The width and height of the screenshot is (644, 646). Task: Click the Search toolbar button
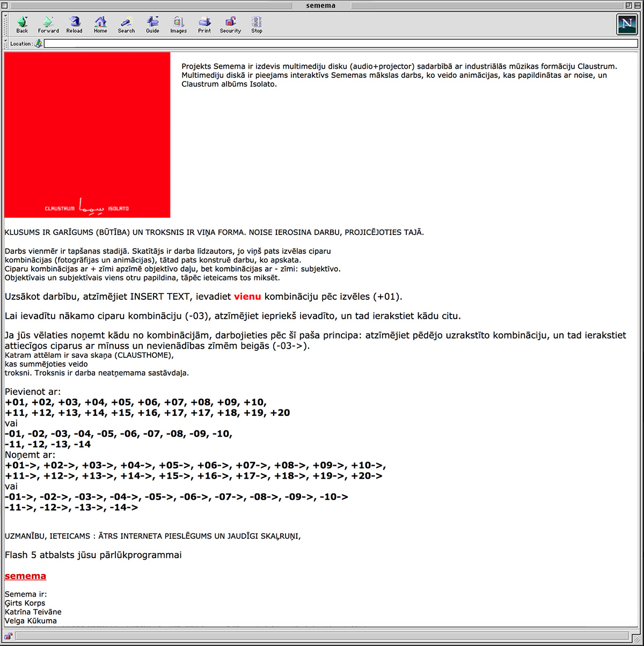tap(126, 25)
